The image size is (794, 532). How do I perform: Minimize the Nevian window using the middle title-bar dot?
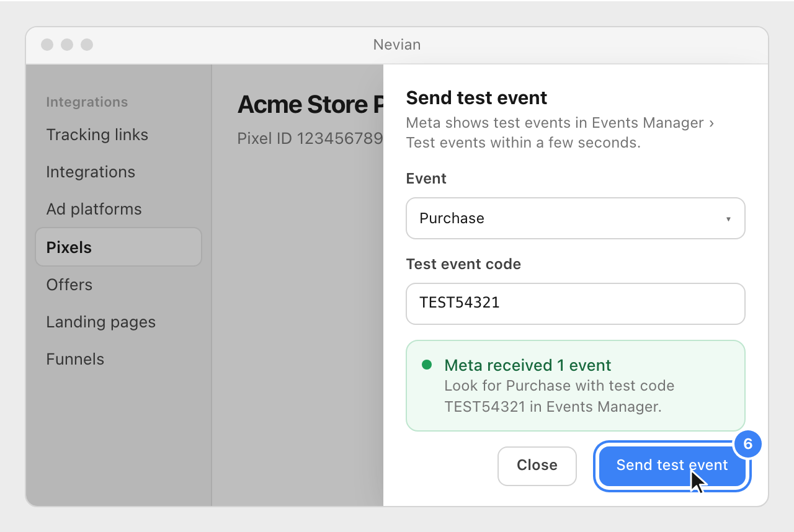[x=67, y=45]
